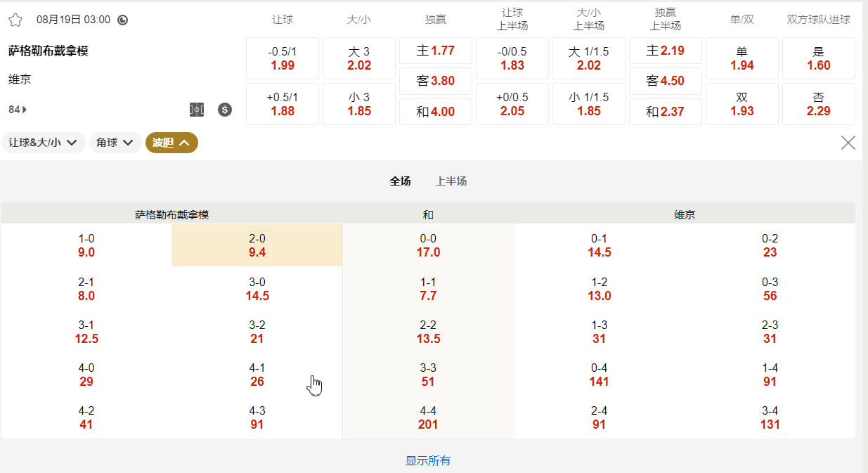Pick correct score 3-0 at 14.5

[257, 289]
